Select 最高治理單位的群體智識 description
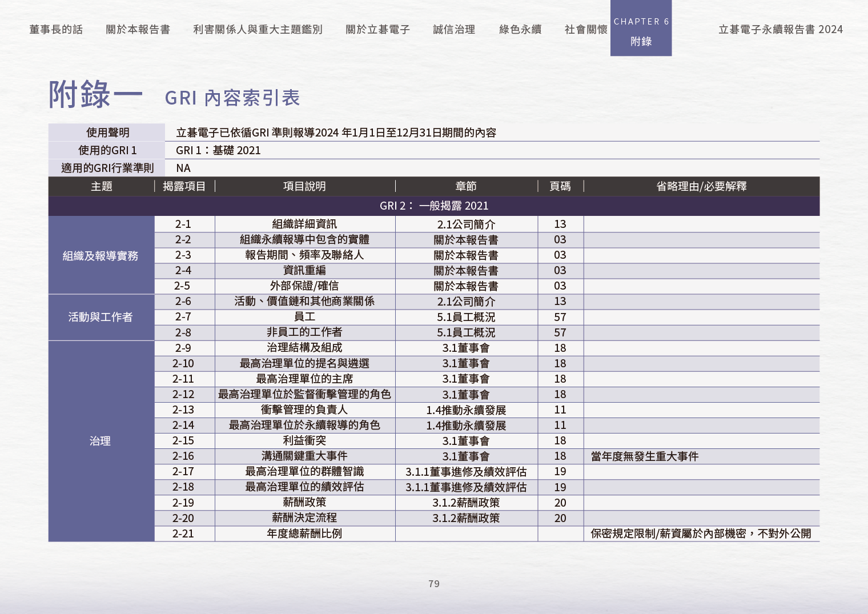This screenshot has height=614, width=868. point(304,471)
